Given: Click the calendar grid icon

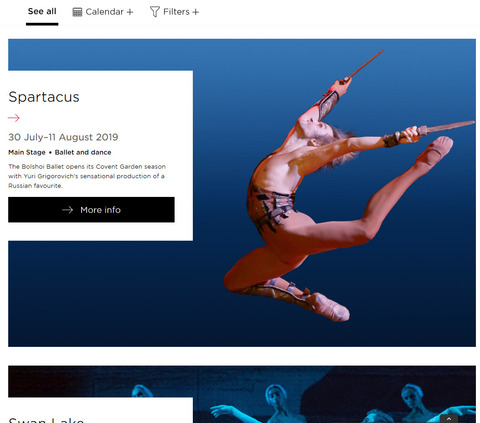Looking at the screenshot, I should pyautogui.click(x=77, y=12).
